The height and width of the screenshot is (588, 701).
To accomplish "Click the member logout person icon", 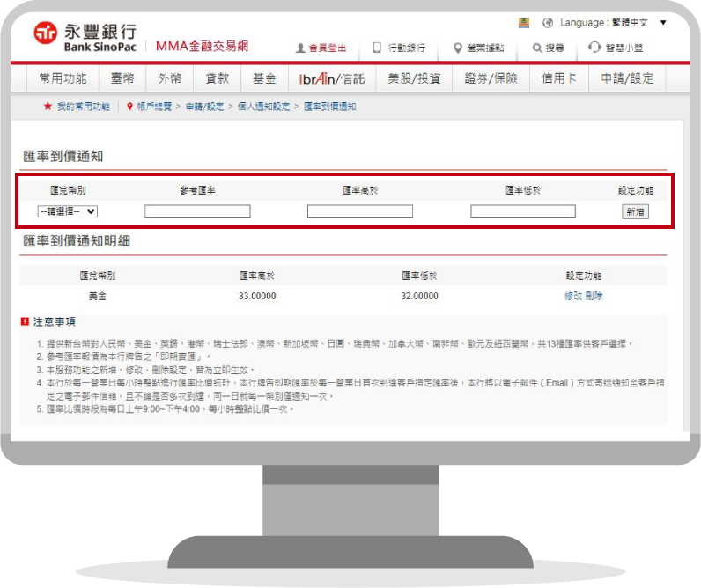I will pyautogui.click(x=300, y=48).
